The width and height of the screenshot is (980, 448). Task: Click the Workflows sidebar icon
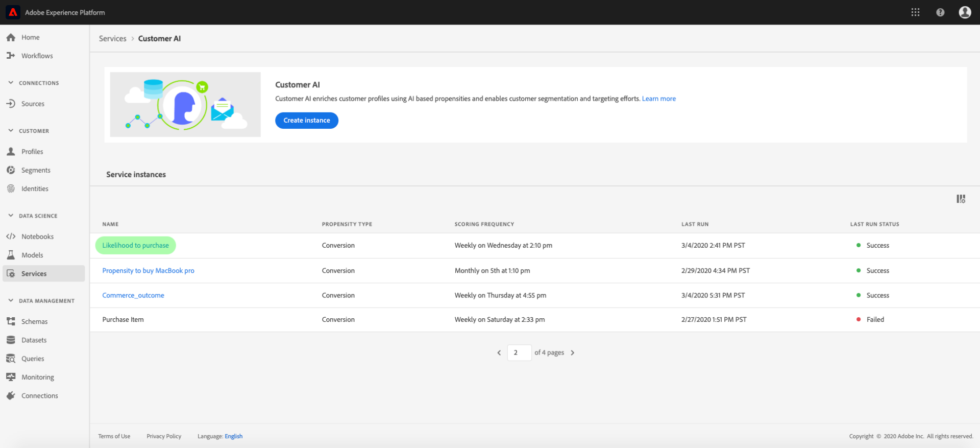[x=11, y=56]
